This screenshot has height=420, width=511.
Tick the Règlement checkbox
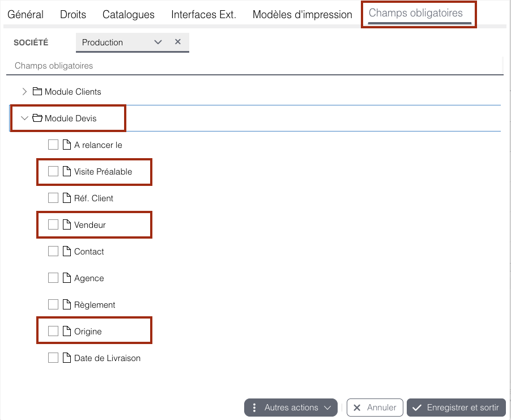[53, 304]
